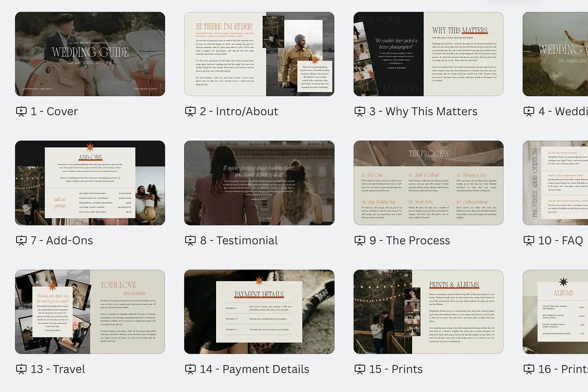Select the 14 - Payment Details thumbnail
This screenshot has width=588, height=392.
[259, 312]
